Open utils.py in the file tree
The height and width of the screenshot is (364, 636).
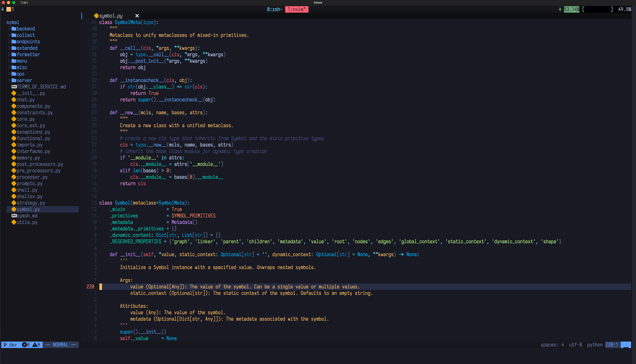pyautogui.click(x=27, y=222)
